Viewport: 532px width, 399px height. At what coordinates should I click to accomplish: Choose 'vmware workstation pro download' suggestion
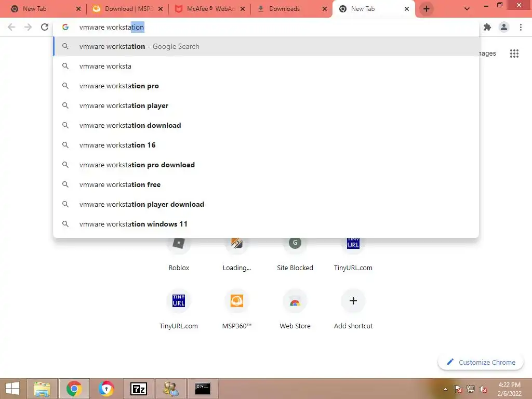click(266, 165)
